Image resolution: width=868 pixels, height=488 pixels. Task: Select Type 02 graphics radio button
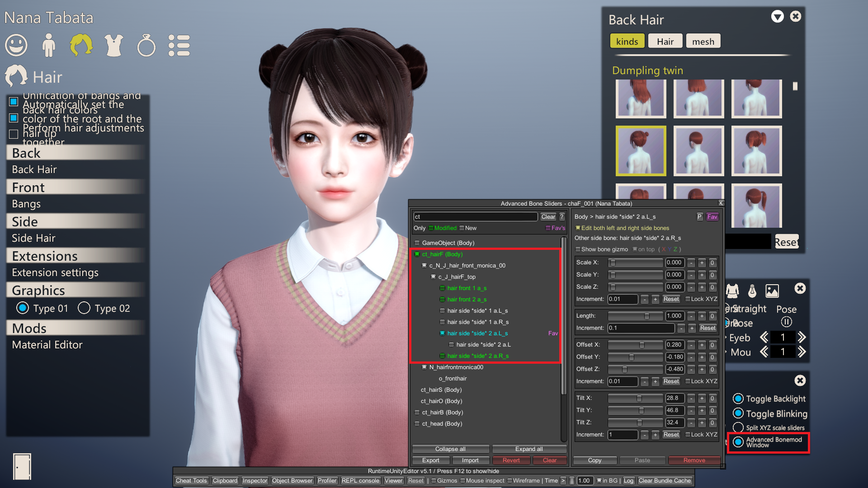(x=84, y=308)
